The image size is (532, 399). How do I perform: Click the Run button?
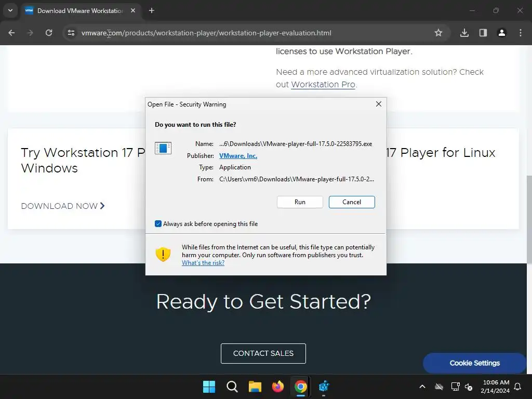(300, 202)
